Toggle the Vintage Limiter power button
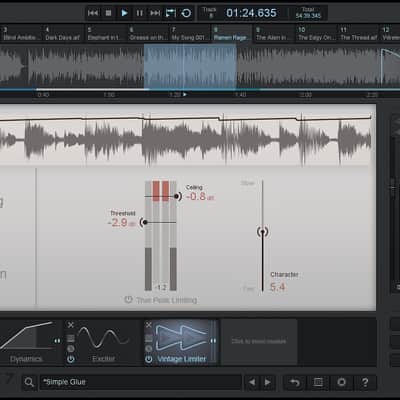 tap(149, 359)
